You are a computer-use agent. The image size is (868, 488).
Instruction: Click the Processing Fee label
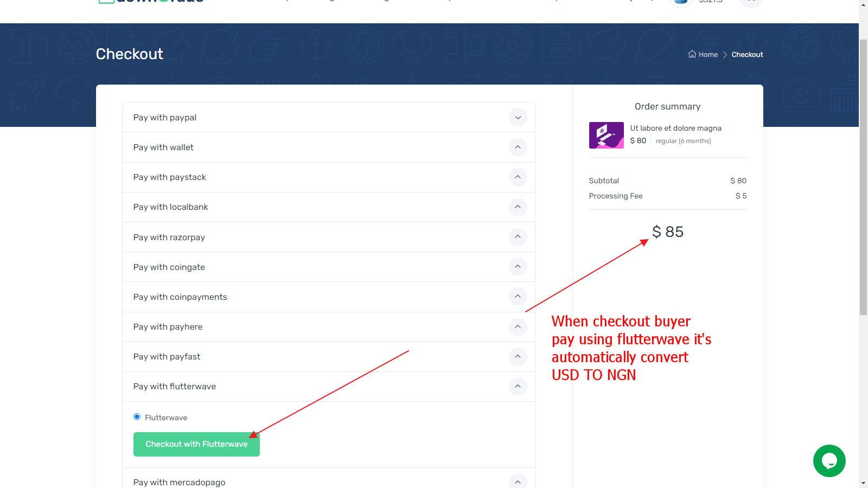coord(616,196)
